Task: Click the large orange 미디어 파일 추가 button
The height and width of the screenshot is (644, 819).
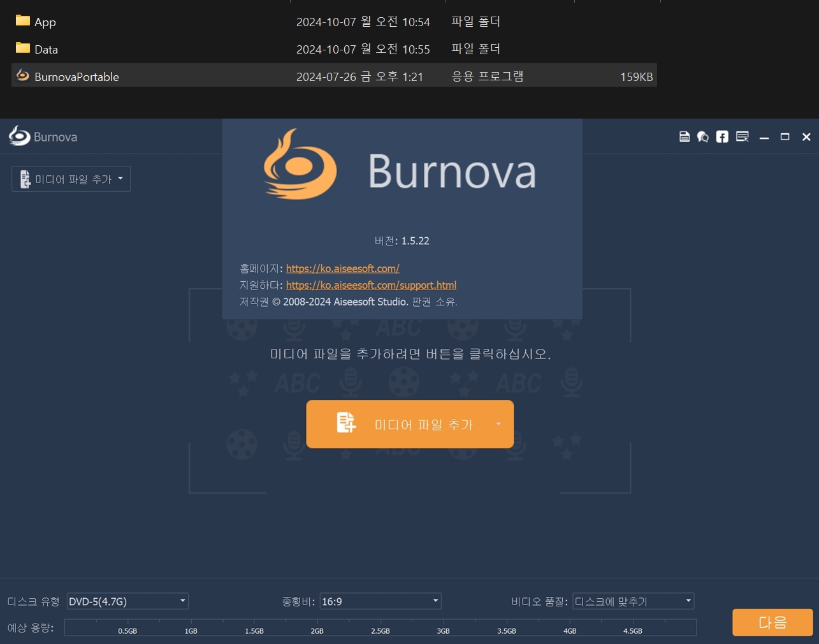Action: pos(410,424)
